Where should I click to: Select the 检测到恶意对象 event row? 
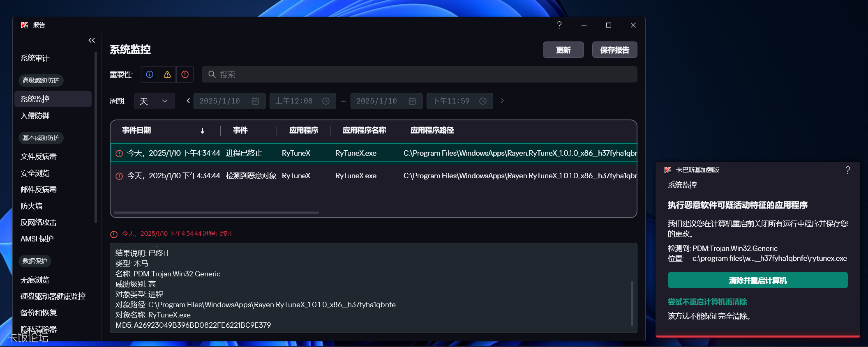374,176
